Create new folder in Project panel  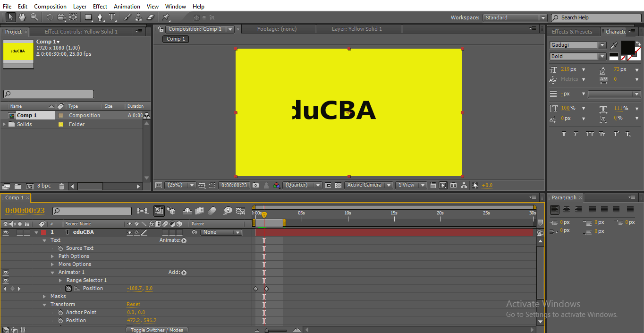[x=17, y=186]
